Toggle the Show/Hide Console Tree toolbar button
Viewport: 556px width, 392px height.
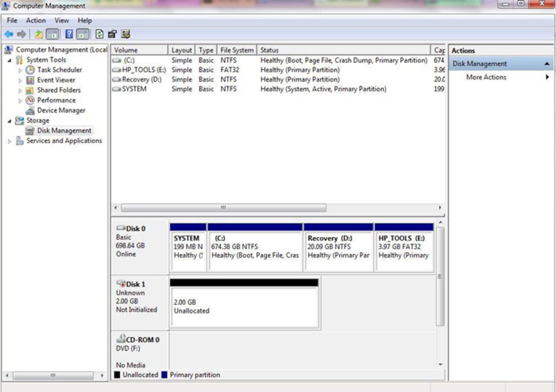click(52, 34)
